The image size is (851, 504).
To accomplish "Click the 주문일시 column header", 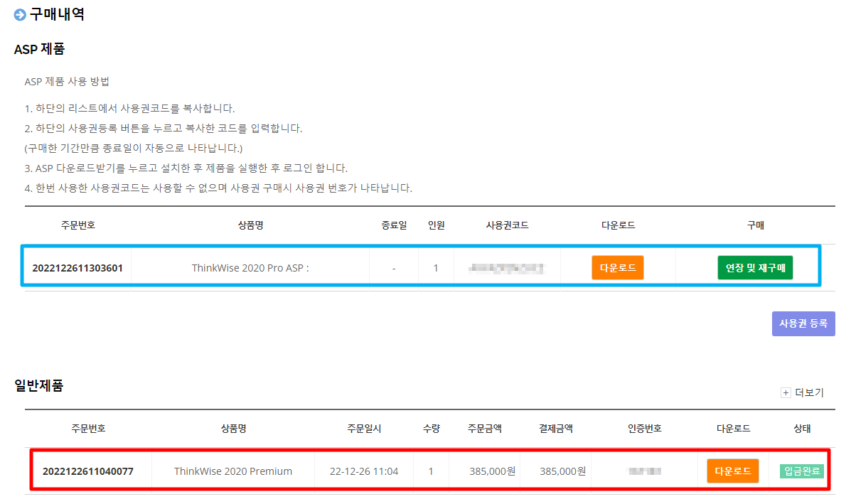I will (363, 429).
